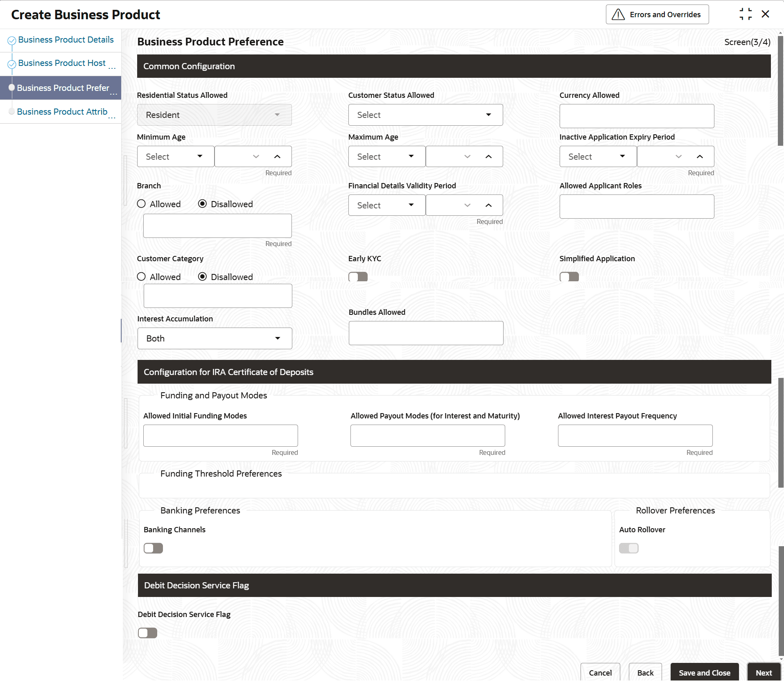Viewport: 784px width, 685px height.
Task: Click the Maximum Age increment up arrow
Action: 488,156
